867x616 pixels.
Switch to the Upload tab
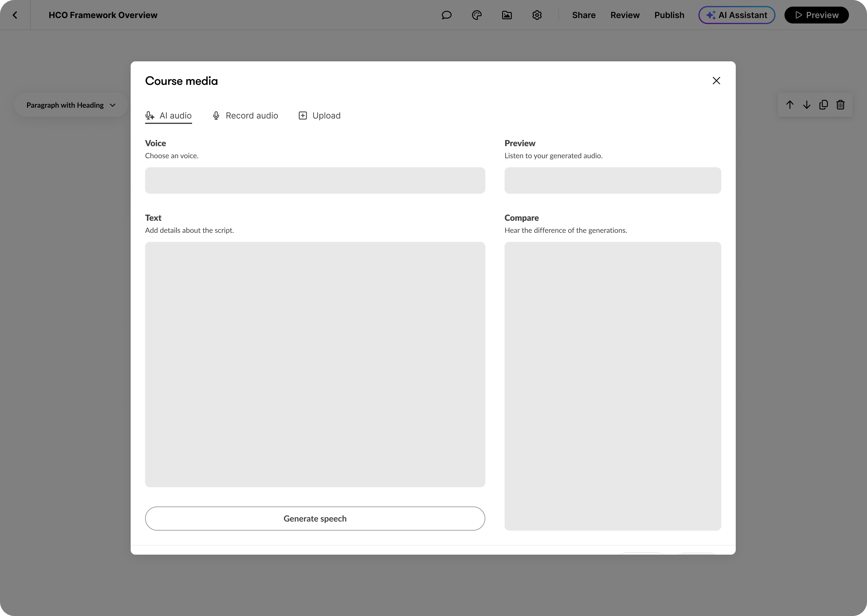(319, 116)
